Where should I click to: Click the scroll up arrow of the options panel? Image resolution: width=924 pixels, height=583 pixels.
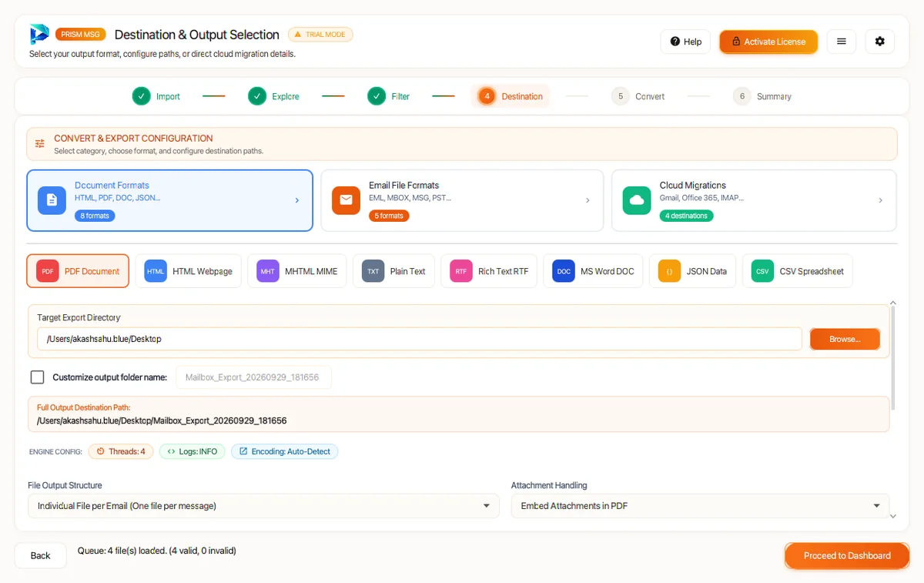click(893, 303)
